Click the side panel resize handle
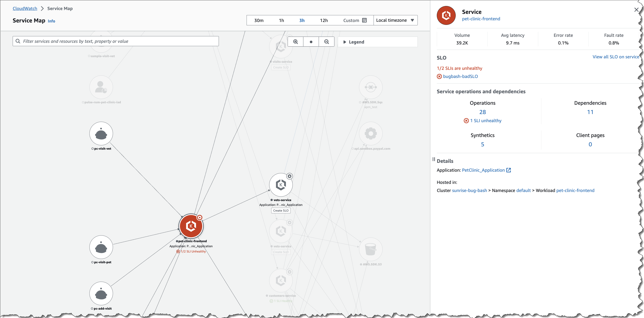 tap(433, 159)
